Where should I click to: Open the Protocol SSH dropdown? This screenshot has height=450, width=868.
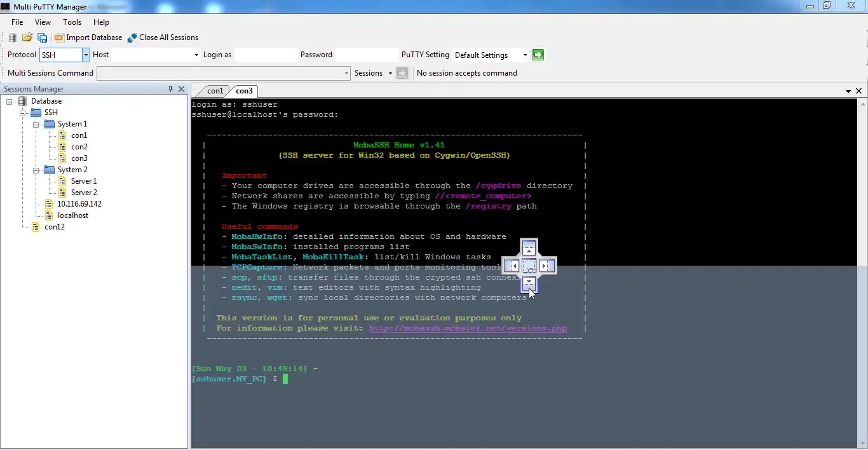[86, 55]
